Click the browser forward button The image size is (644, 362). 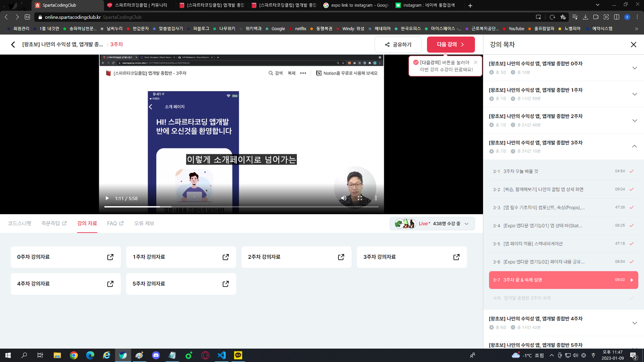(x=17, y=17)
